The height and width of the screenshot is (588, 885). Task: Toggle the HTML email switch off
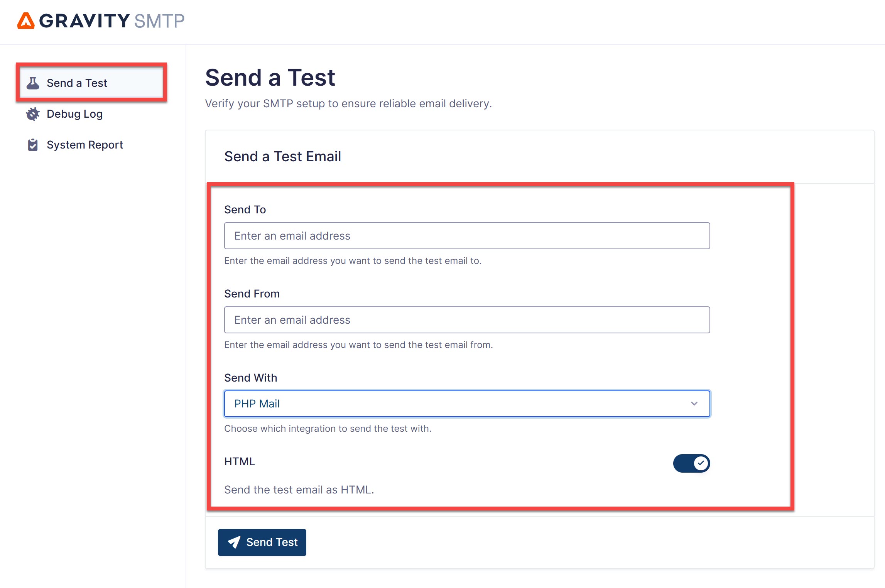[x=691, y=463]
